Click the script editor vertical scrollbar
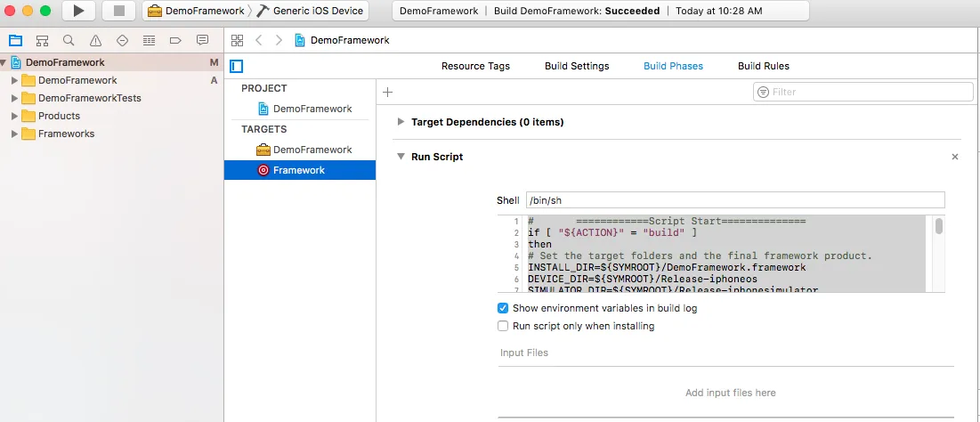Screen dimensions: 980x422 pyautogui.click(x=939, y=226)
